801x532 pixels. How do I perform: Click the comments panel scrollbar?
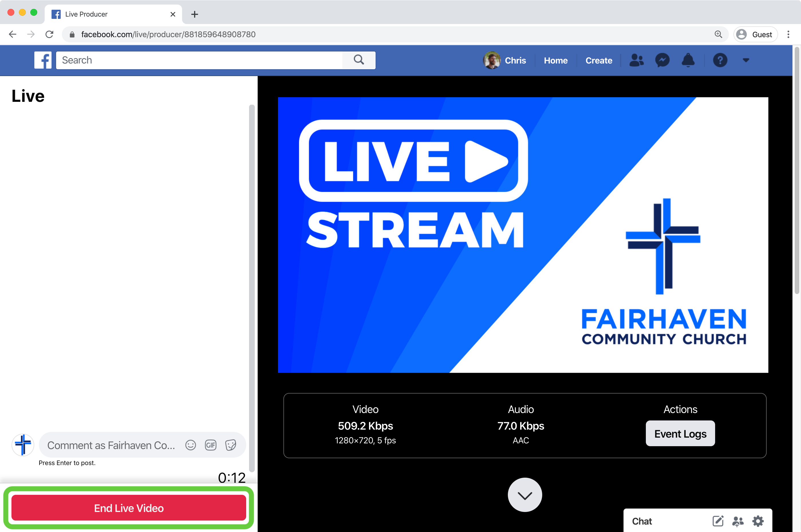coord(252,288)
